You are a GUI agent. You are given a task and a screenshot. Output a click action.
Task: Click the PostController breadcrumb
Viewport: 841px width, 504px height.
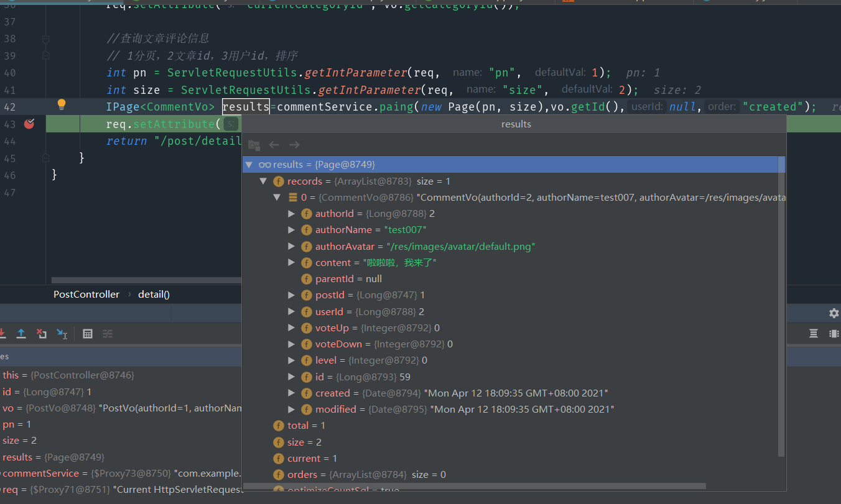(86, 295)
